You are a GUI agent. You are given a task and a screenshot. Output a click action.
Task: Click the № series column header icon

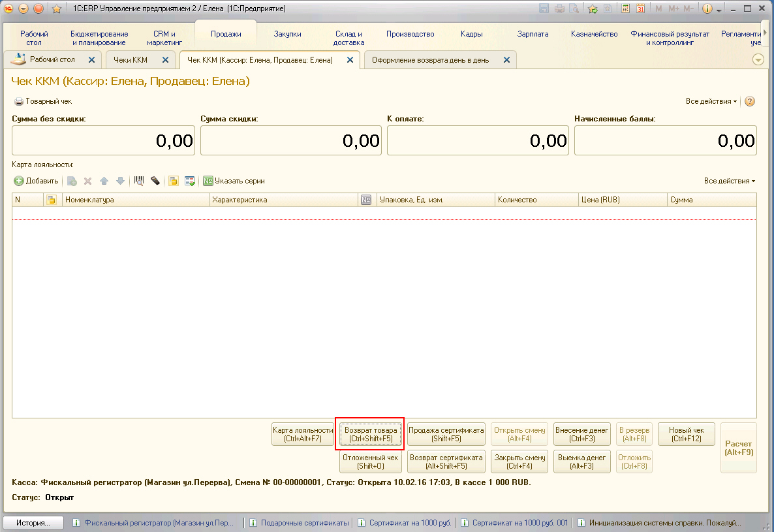(x=365, y=200)
